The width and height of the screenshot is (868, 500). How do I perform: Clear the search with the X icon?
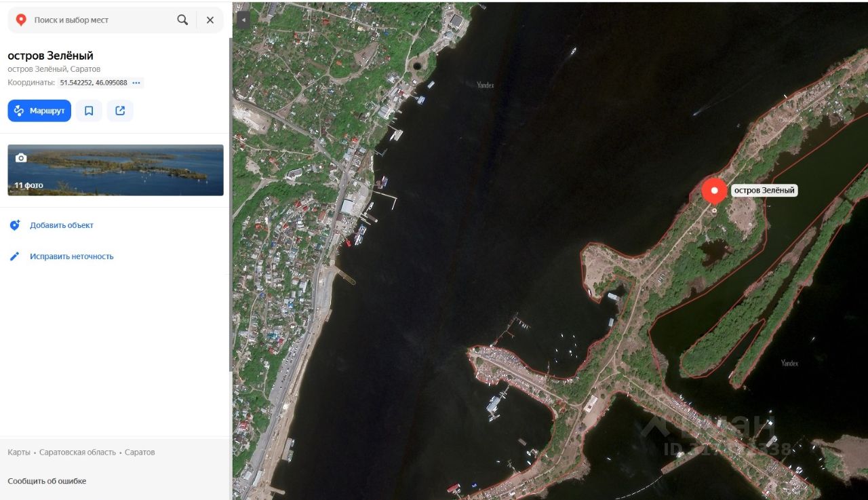point(210,20)
